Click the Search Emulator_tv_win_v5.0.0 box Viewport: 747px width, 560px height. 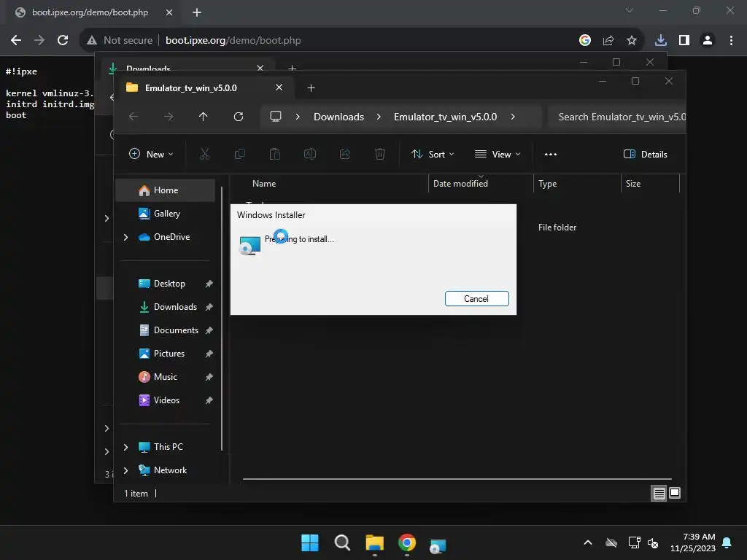(616, 117)
